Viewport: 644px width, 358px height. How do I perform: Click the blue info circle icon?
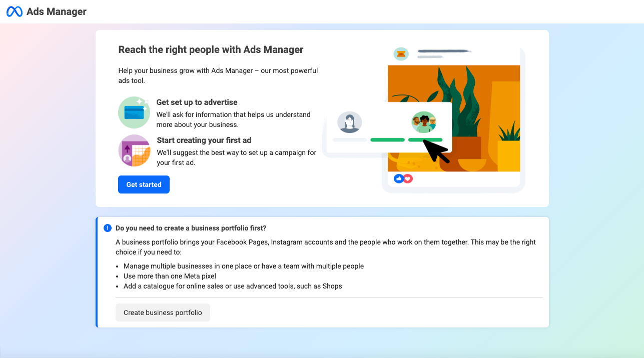click(x=108, y=228)
